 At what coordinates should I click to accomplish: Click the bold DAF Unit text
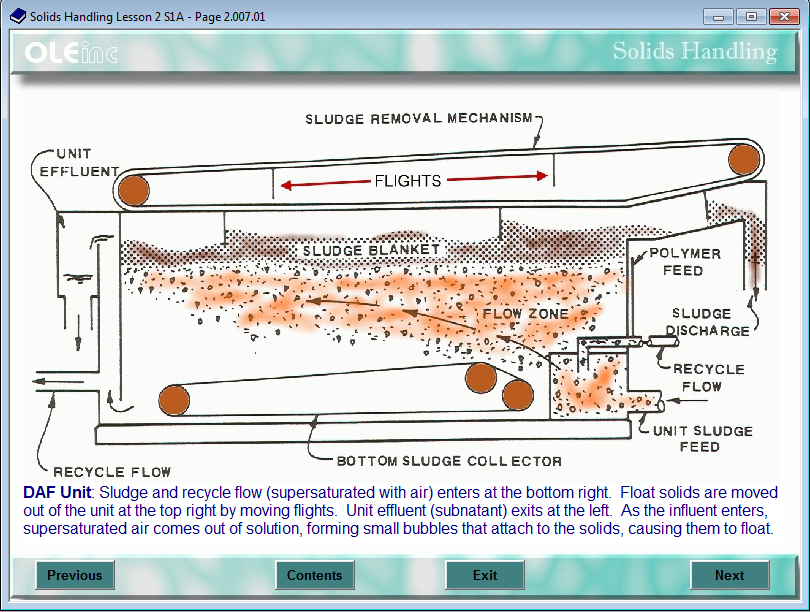[57, 493]
